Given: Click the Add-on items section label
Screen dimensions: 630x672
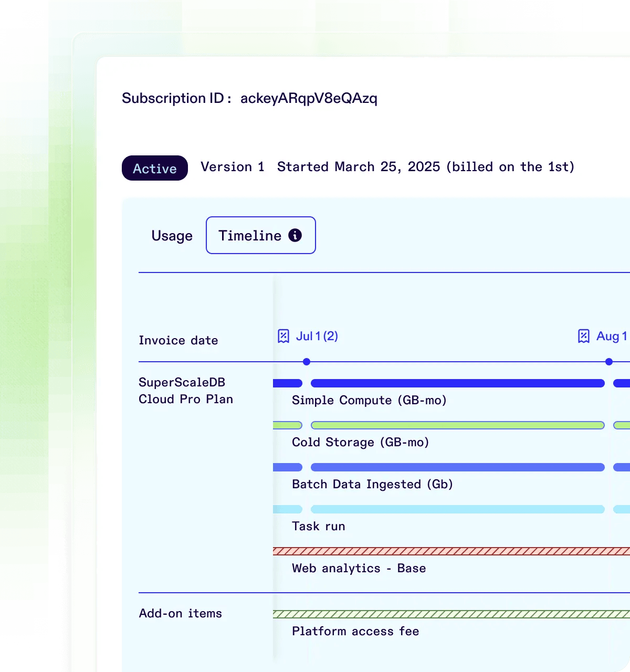Looking at the screenshot, I should click(180, 613).
